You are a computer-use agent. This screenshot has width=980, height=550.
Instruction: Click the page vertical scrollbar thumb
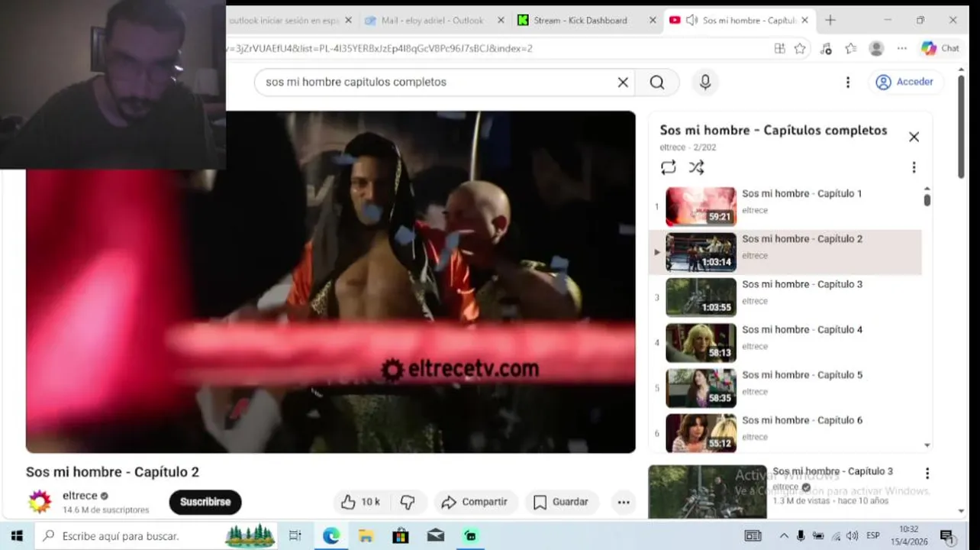click(961, 128)
